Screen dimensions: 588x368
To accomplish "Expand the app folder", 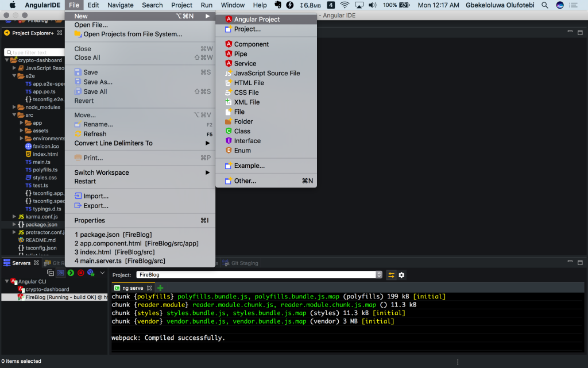I will pos(21,123).
